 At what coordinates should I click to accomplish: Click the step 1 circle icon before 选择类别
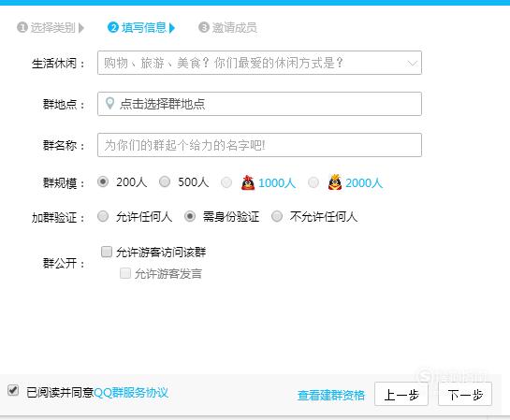(22, 27)
